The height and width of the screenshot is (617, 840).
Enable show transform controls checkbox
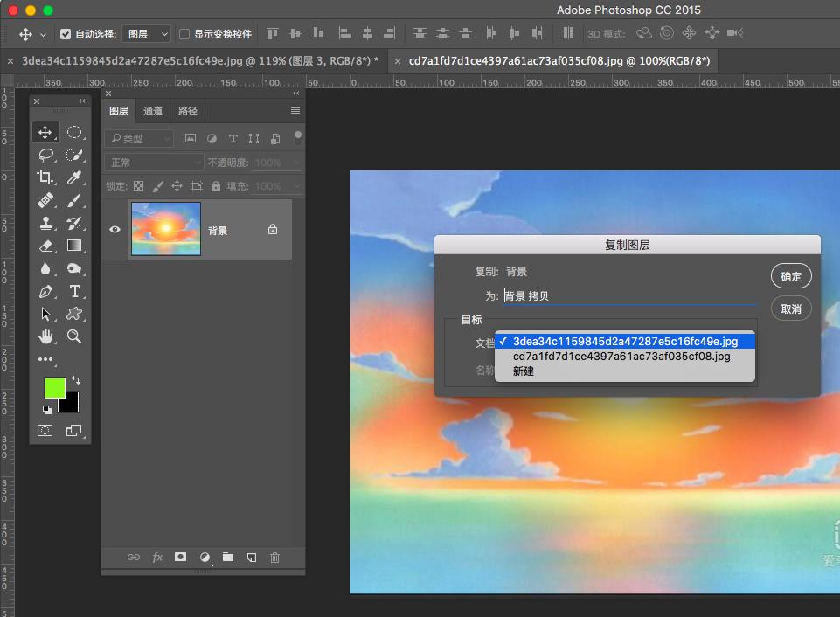click(184, 34)
